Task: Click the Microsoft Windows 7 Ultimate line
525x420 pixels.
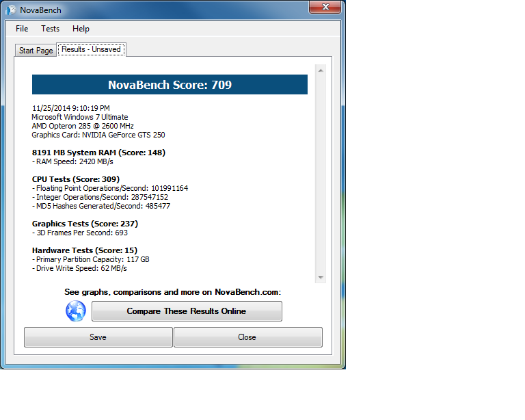Action: (x=80, y=117)
